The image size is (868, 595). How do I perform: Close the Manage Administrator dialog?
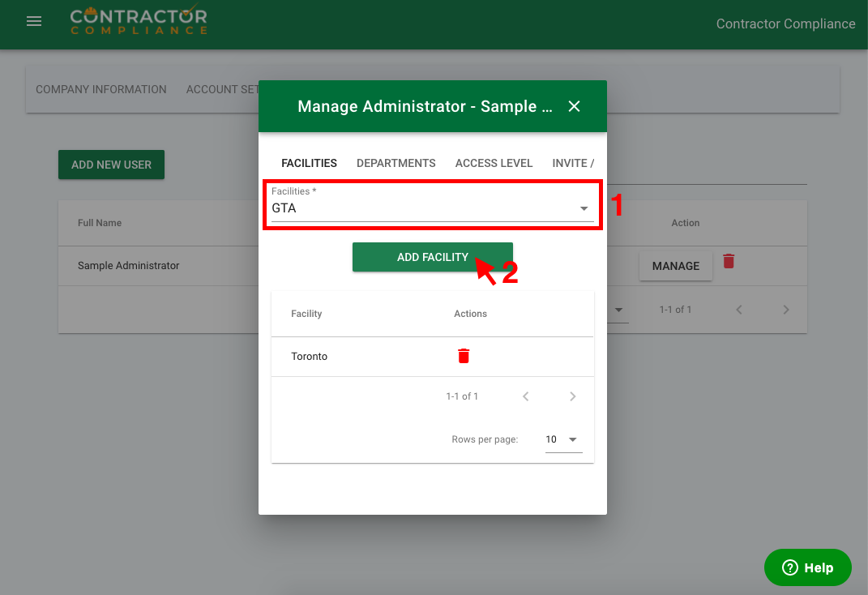click(x=574, y=106)
